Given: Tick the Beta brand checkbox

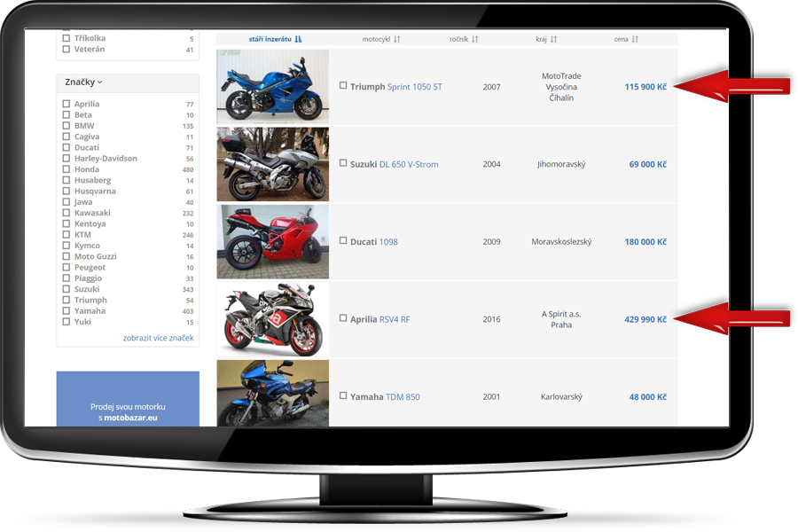Looking at the screenshot, I should click(x=66, y=114).
